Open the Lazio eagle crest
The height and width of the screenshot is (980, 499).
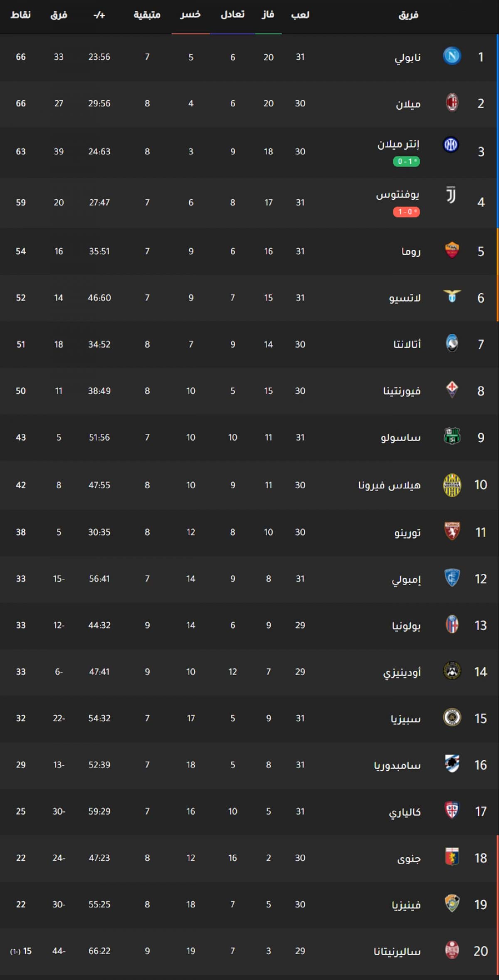[452, 297]
